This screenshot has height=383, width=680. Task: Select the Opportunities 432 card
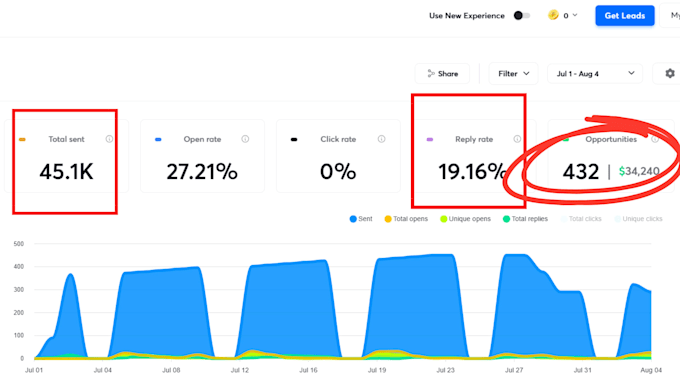click(x=611, y=156)
